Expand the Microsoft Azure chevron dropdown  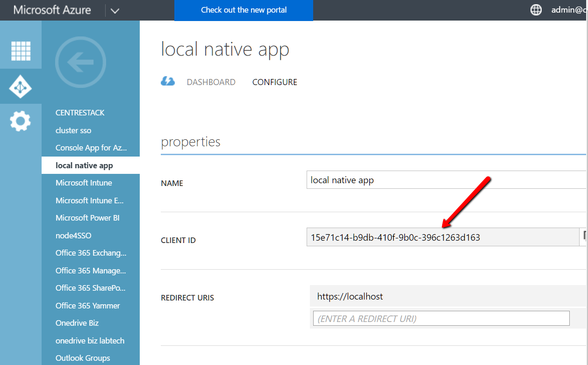pos(115,10)
